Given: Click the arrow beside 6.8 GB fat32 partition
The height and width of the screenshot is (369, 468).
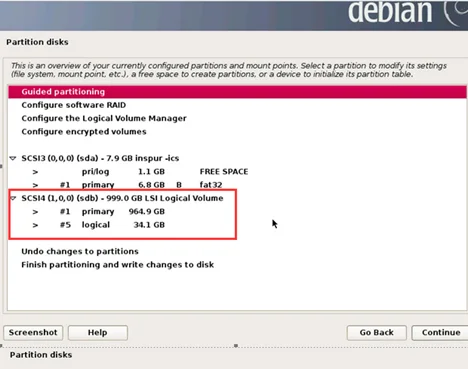Looking at the screenshot, I should pos(35,185).
